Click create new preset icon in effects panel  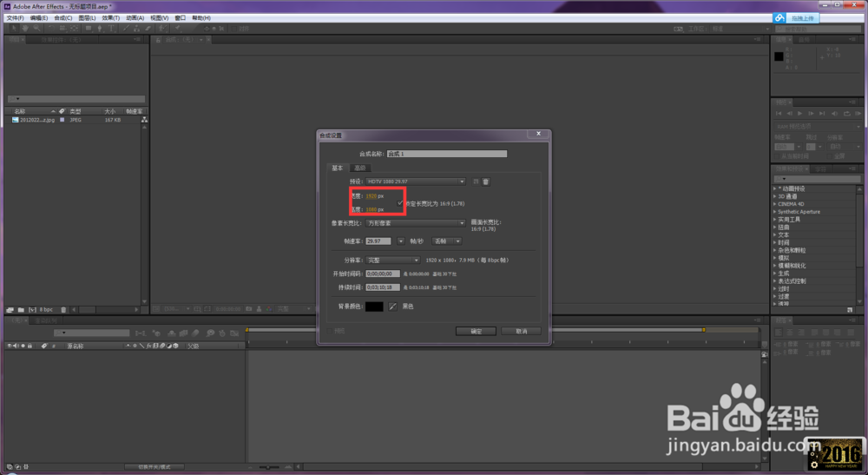850,309
